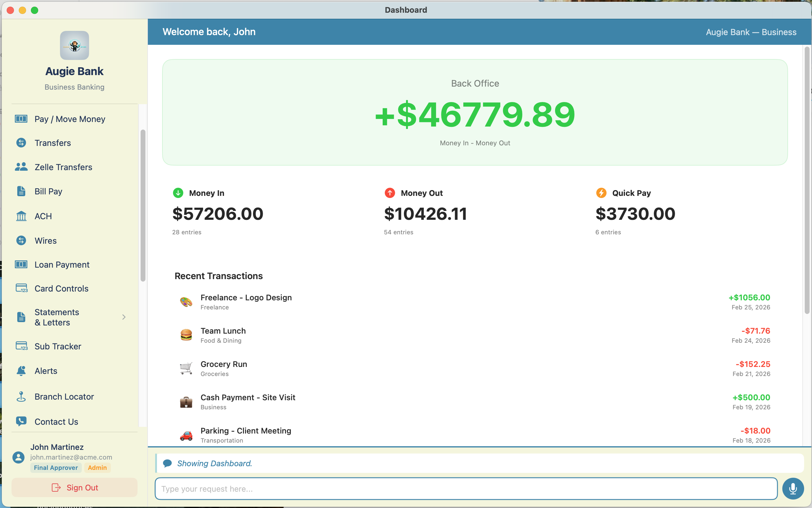
Task: Click the Final Approver badge
Action: 56,468
